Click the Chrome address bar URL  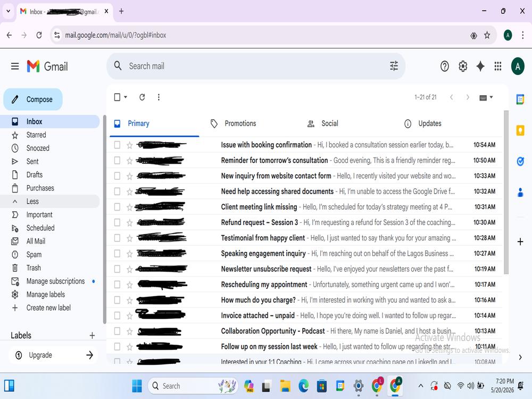pos(115,35)
